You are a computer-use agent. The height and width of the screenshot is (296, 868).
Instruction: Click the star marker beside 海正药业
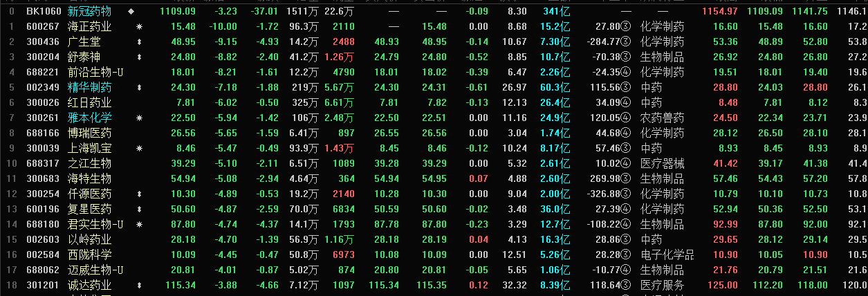click(x=140, y=26)
